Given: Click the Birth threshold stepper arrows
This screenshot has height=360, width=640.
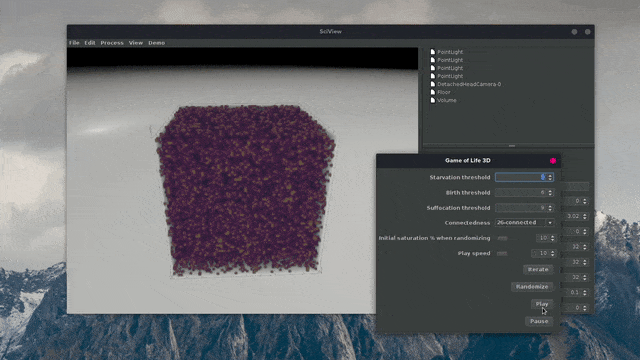Looking at the screenshot, I should pos(550,193).
